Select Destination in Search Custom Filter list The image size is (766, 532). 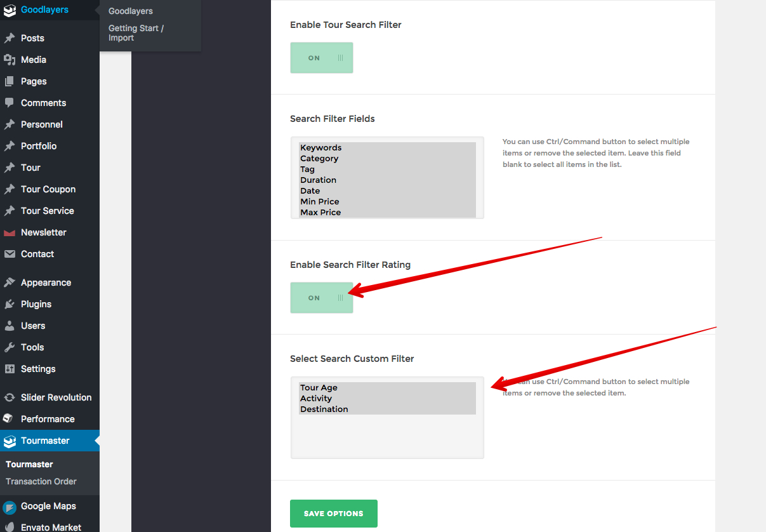tap(324, 409)
